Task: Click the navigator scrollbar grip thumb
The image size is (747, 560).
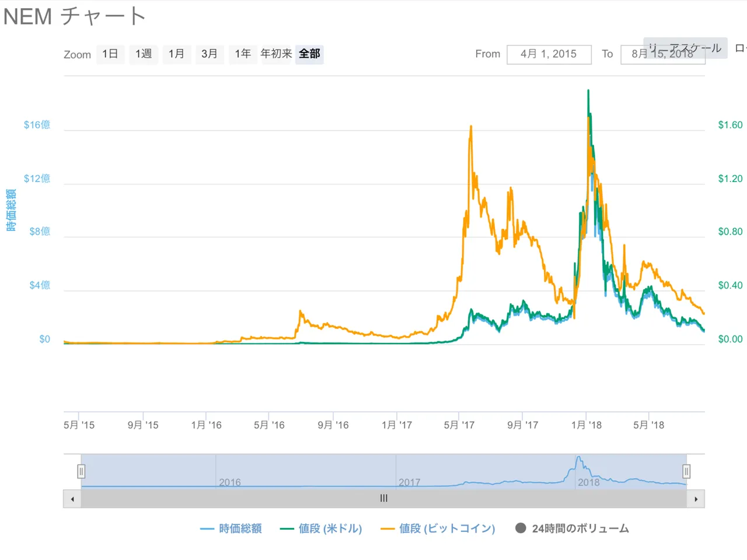Action: point(384,499)
